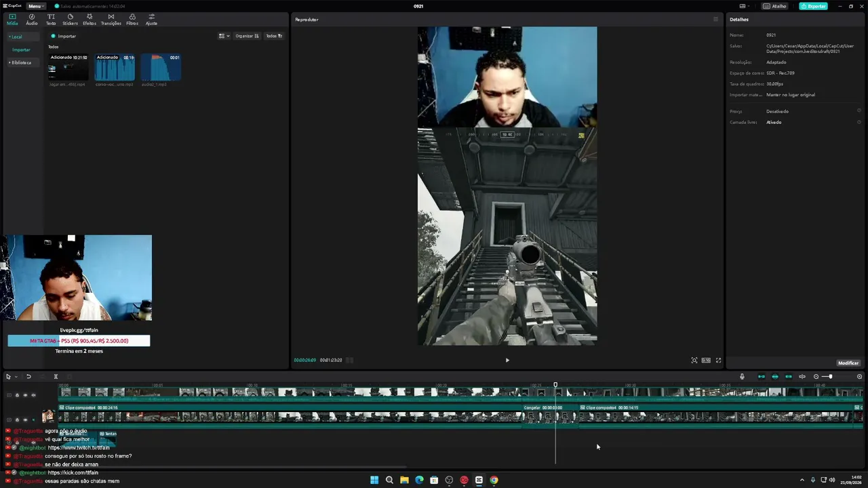Screen dimensions: 868x488
Task: Open full screen preview
Action: point(719,361)
